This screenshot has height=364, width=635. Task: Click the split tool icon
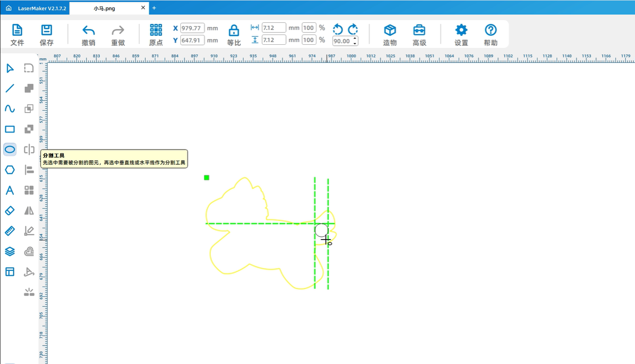click(29, 150)
